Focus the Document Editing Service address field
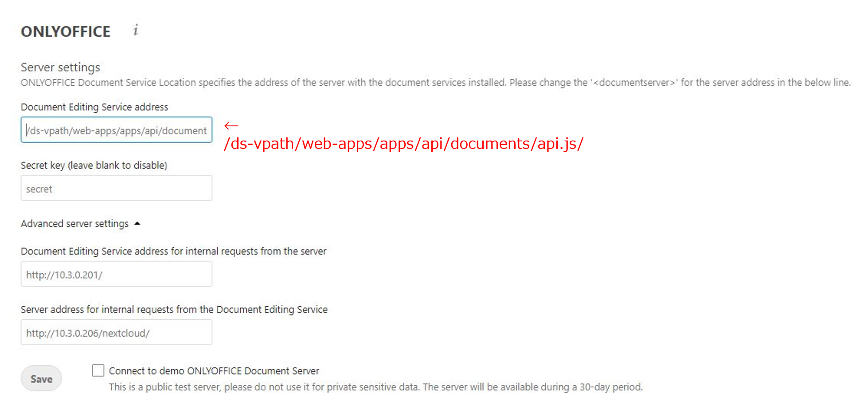 point(116,130)
